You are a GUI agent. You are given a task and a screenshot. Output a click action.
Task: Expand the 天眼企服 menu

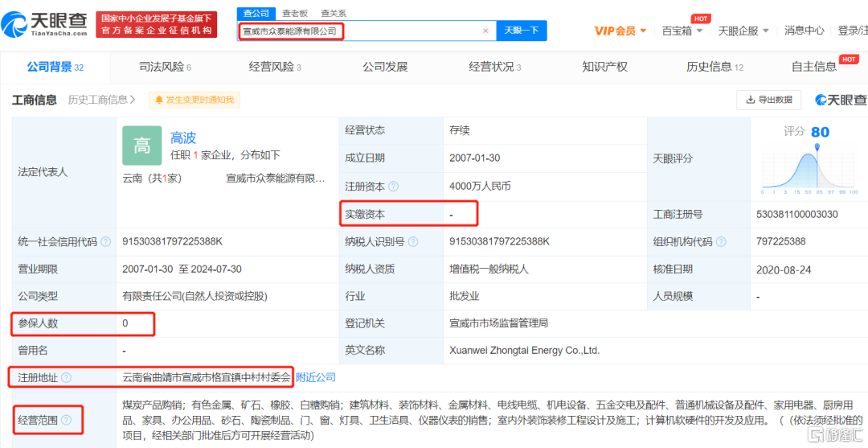743,31
